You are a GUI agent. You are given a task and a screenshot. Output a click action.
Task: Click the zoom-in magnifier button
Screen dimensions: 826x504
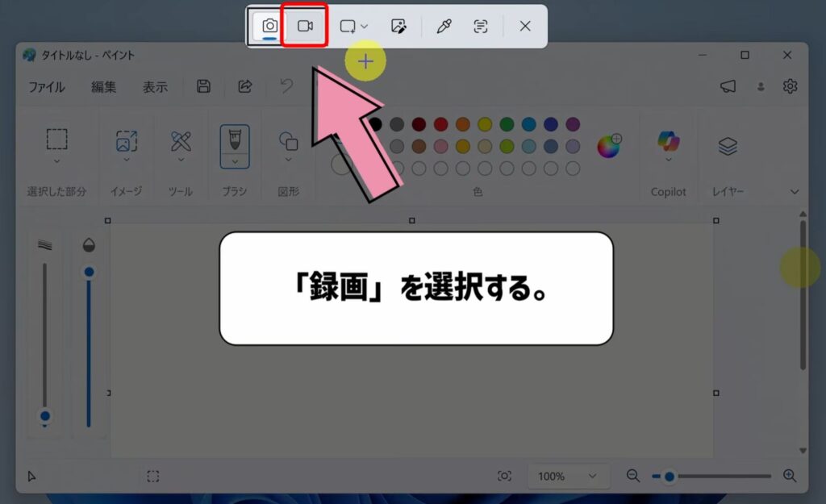(x=791, y=476)
